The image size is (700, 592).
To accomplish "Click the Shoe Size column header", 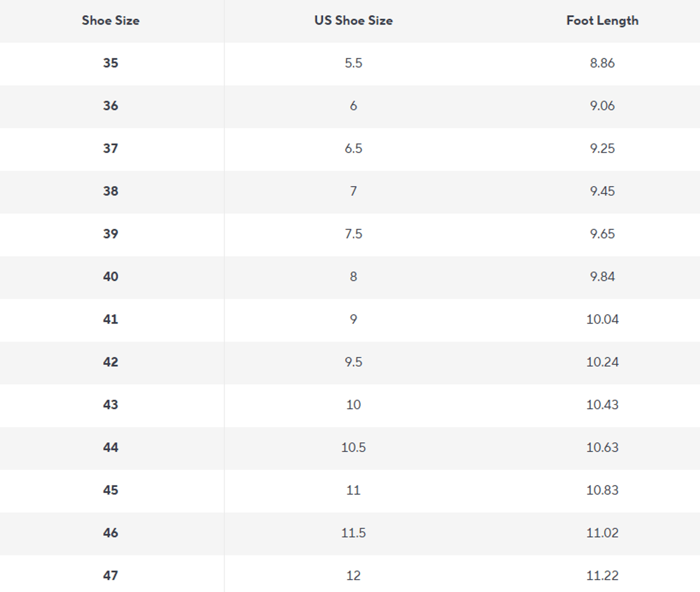I will pos(110,21).
